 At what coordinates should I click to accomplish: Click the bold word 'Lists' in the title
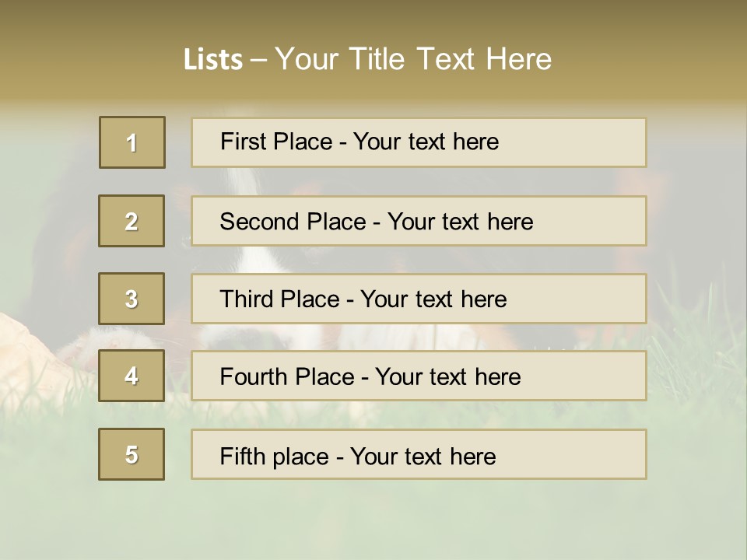[x=213, y=60]
